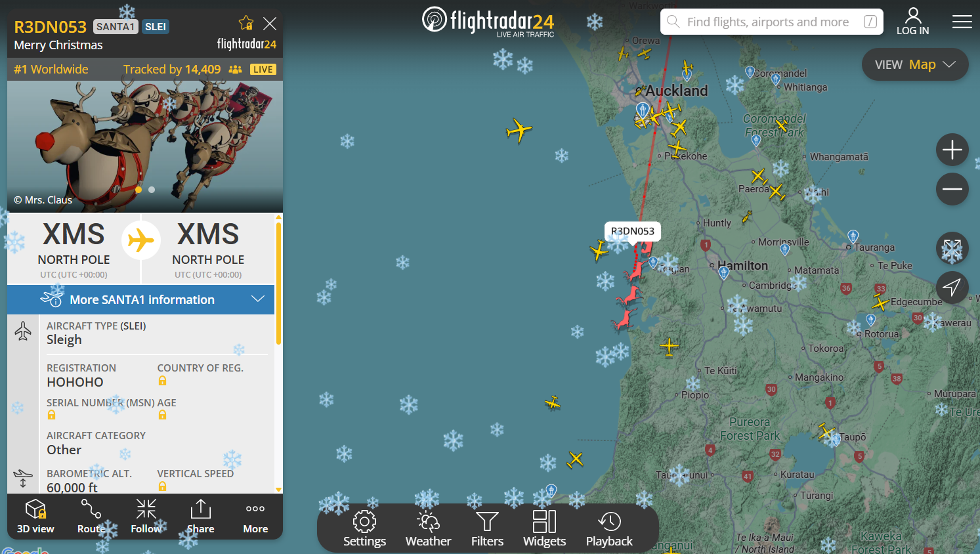This screenshot has height=554, width=980.
Task: Click the Follow aircraft icon
Action: [x=146, y=517]
